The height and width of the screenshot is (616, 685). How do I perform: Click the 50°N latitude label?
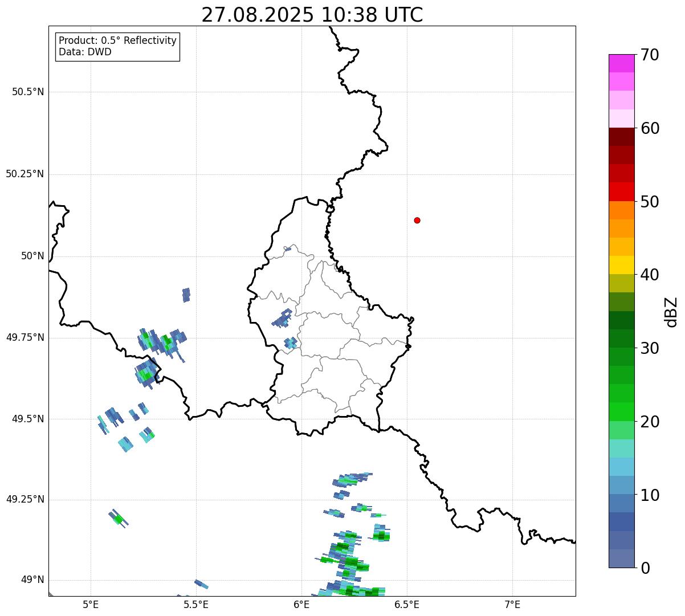pos(32,256)
